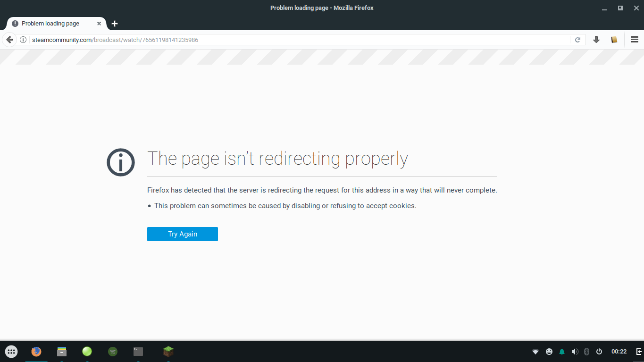Click the 'Firefox has detected' message text
The image size is (644, 362).
[x=322, y=190]
